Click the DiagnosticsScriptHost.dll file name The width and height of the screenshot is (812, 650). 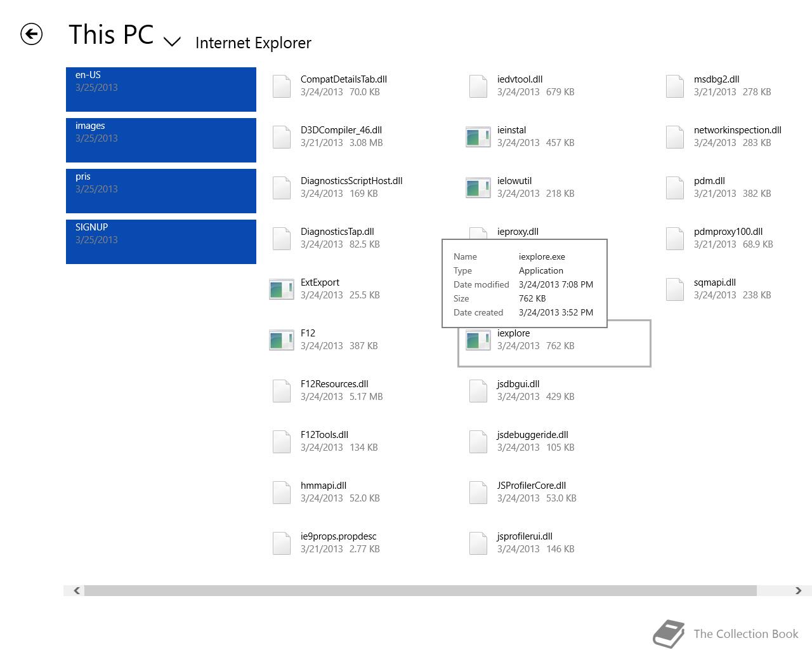click(x=351, y=181)
